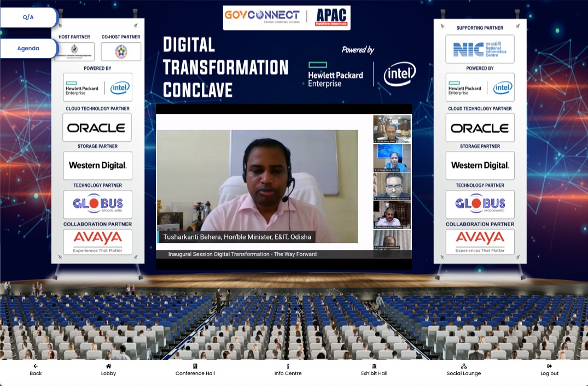Screen dimensions: 588x386
Task: Click Digital Transformation Conclave heading
Action: [226, 67]
